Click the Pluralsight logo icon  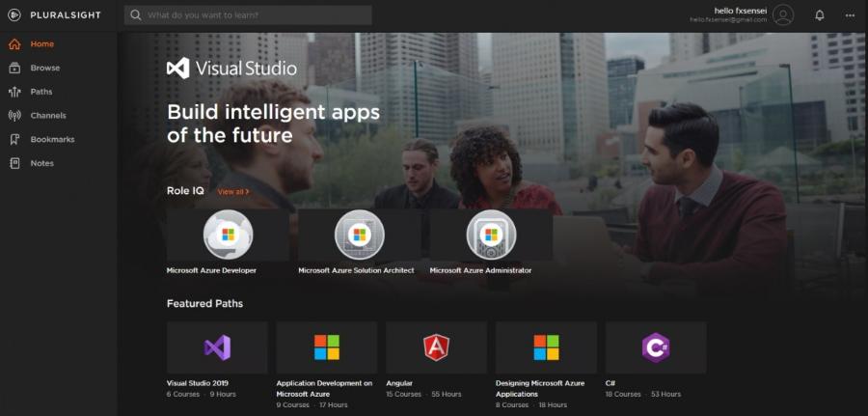click(x=14, y=14)
